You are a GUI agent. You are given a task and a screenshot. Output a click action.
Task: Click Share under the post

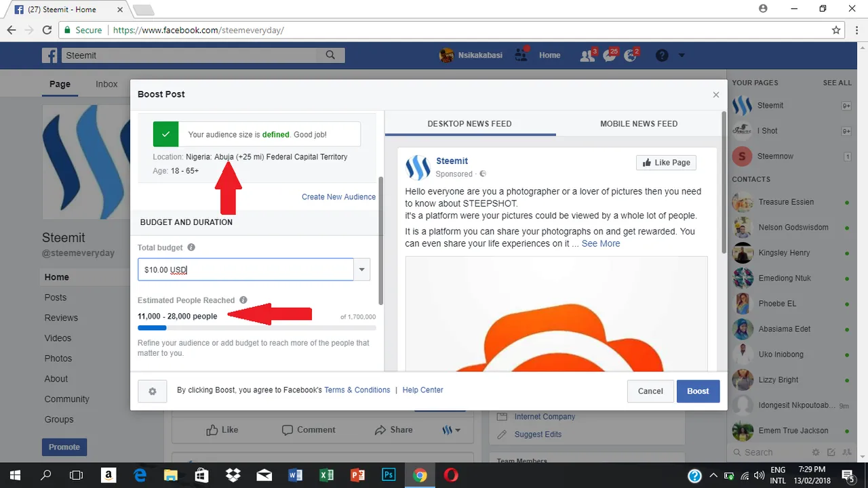click(x=393, y=430)
